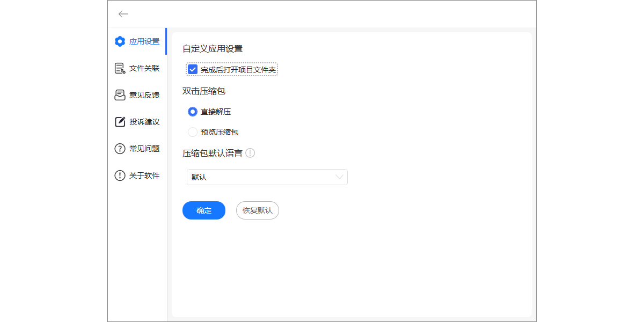Image resolution: width=644 pixels, height=322 pixels.
Task: Uncheck 完成后打开项目文件夹
Action: pos(193,69)
